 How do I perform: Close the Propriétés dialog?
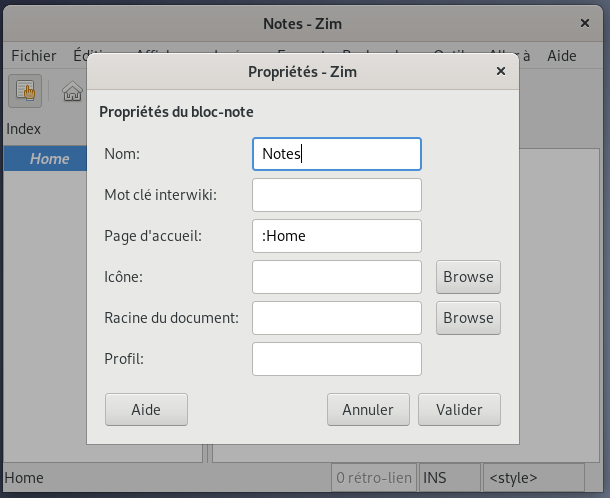(500, 71)
